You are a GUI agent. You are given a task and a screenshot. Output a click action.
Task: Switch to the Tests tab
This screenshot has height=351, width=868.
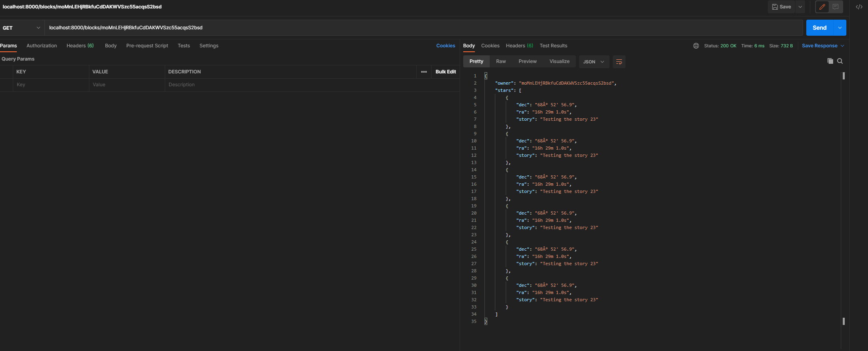click(x=184, y=46)
